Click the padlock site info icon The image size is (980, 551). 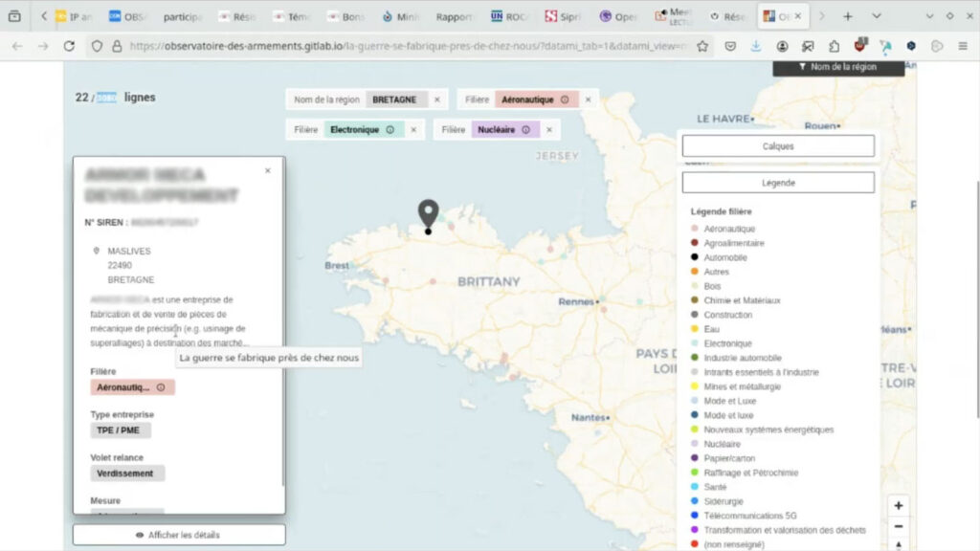117,46
